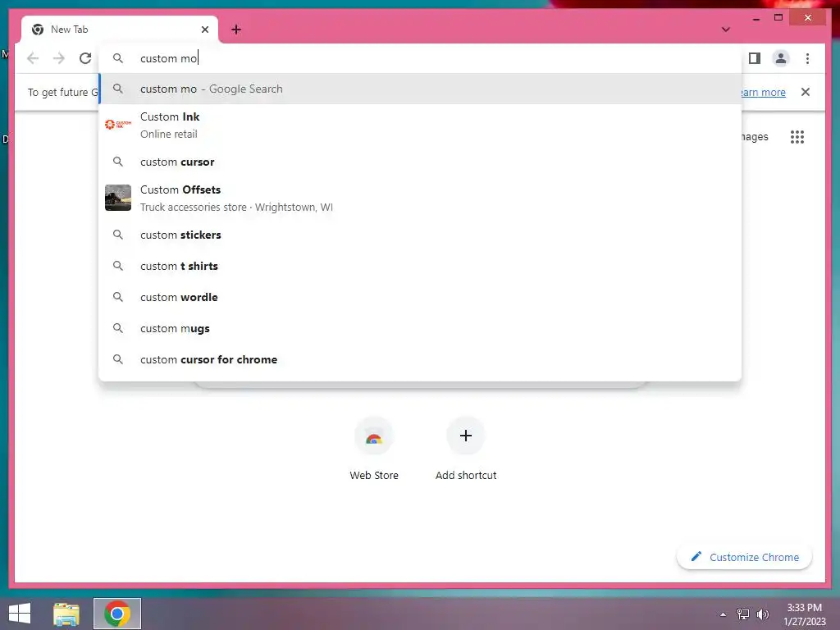This screenshot has height=630, width=840.
Task: Open the Web Store shortcut
Action: 374,449
